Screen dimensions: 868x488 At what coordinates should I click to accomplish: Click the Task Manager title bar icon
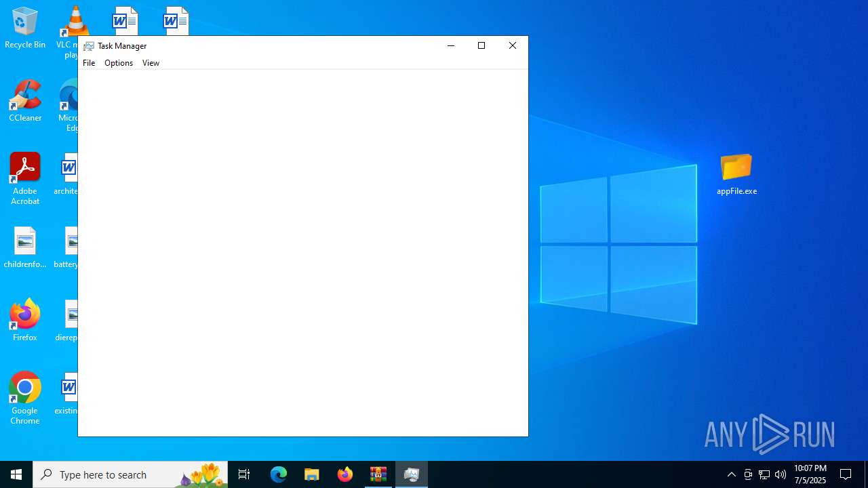pyautogui.click(x=88, y=46)
